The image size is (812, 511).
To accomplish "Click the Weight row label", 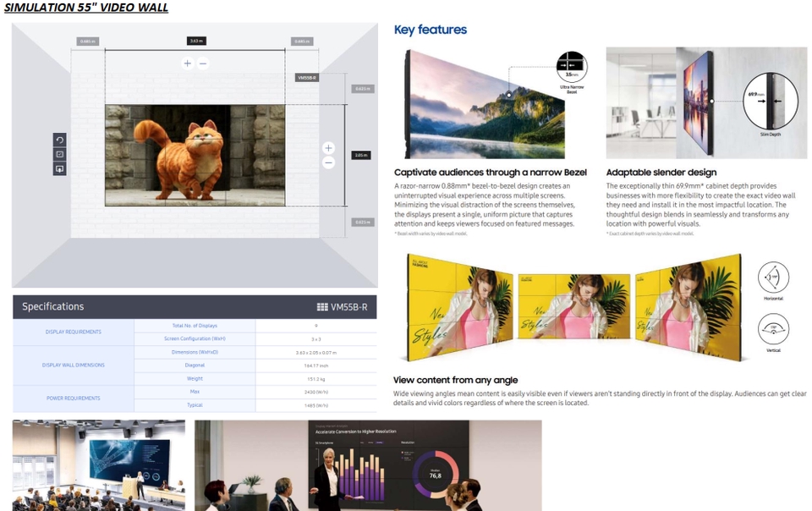I will tap(195, 378).
